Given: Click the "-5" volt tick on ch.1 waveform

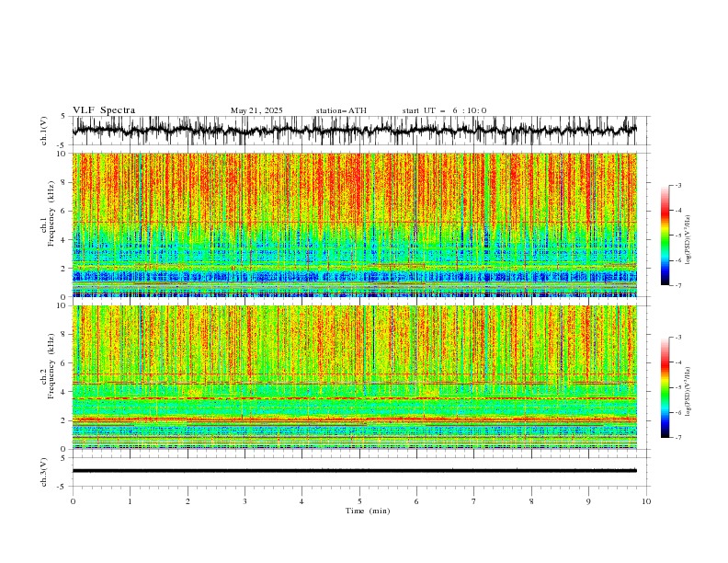Looking at the screenshot, I should [63, 145].
